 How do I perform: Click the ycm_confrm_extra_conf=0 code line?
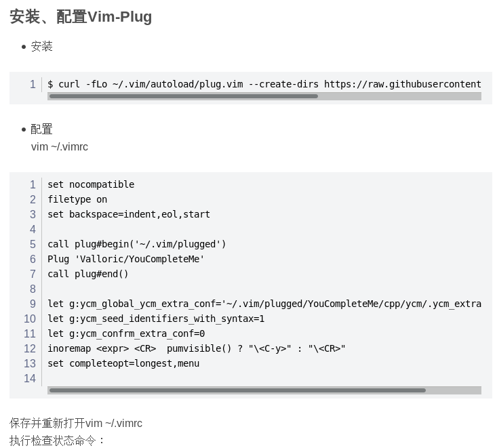coord(126,333)
